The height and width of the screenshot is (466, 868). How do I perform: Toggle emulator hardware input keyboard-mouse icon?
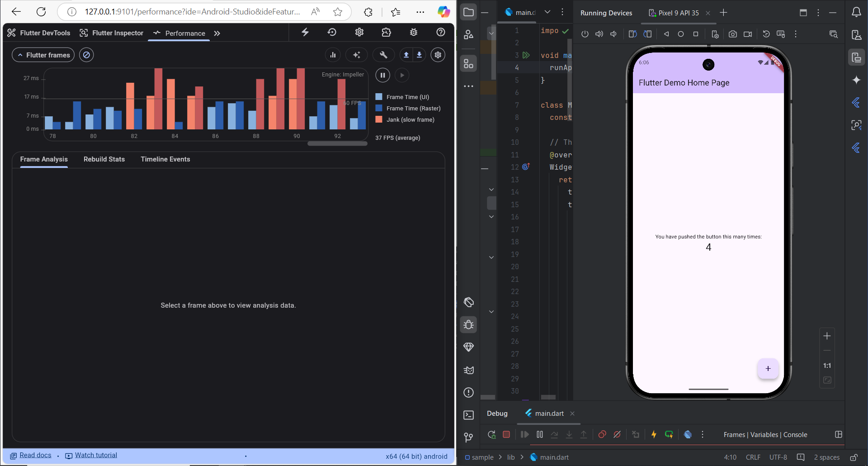tap(781, 34)
